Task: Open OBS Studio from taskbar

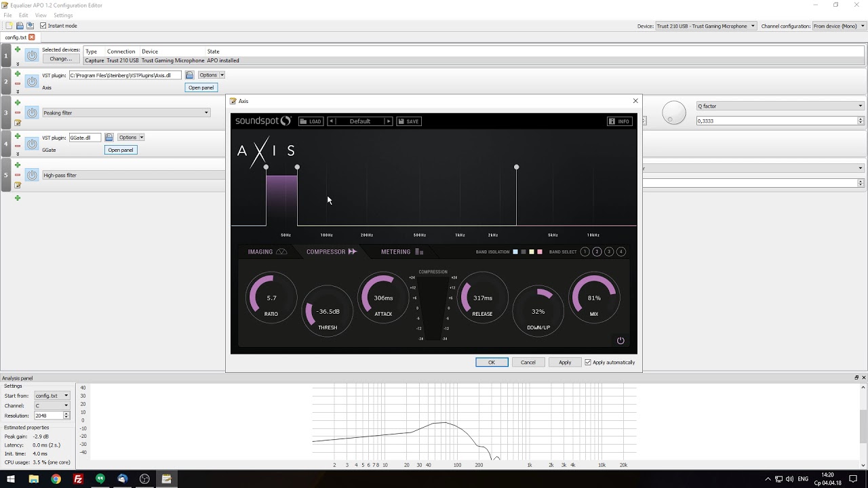Action: point(144,479)
